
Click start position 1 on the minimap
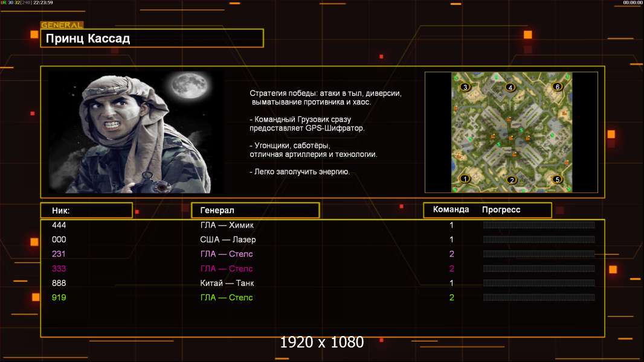click(x=465, y=179)
